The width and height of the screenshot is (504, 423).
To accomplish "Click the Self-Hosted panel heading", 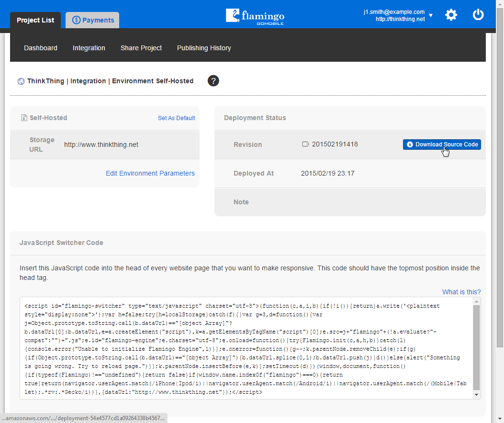I will (48, 118).
